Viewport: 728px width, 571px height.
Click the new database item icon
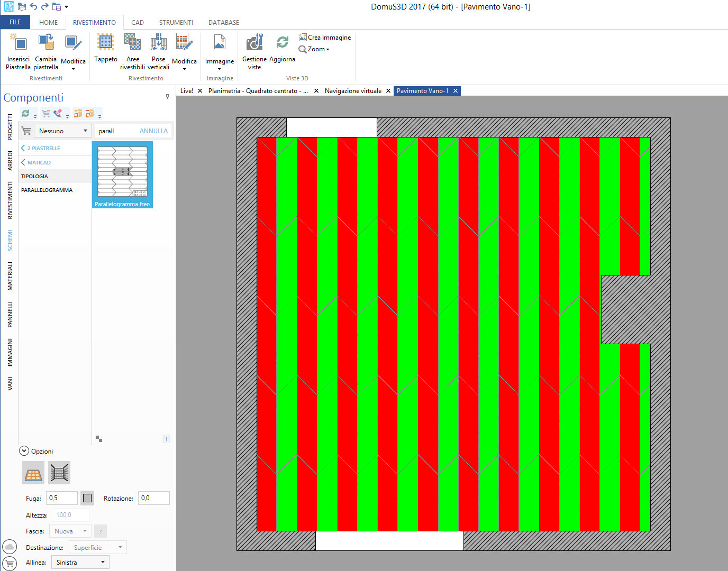[78, 113]
